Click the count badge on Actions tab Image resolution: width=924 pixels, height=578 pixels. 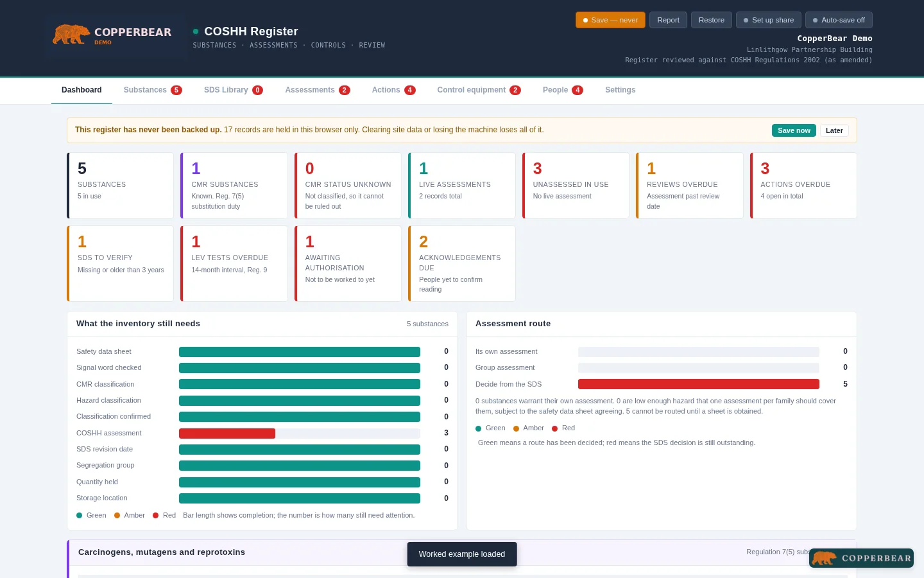[x=410, y=91]
